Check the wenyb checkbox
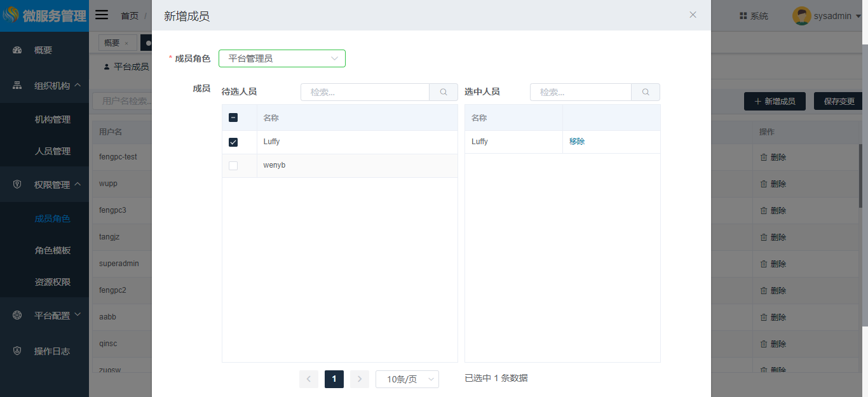868x397 pixels. tap(233, 166)
